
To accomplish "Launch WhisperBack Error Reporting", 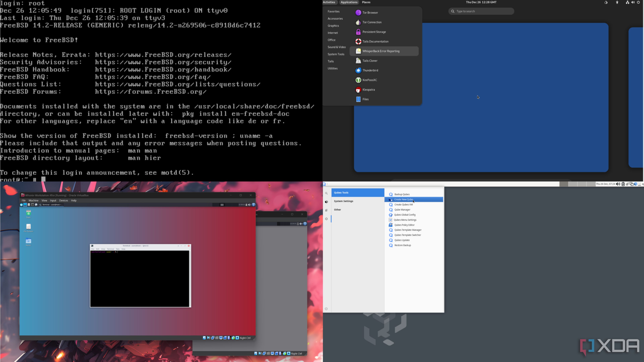I will point(381,51).
